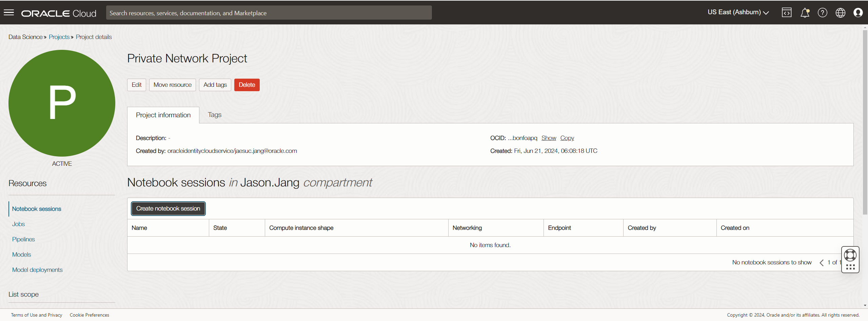Go to previous page arrow in pagination

(x=822, y=263)
